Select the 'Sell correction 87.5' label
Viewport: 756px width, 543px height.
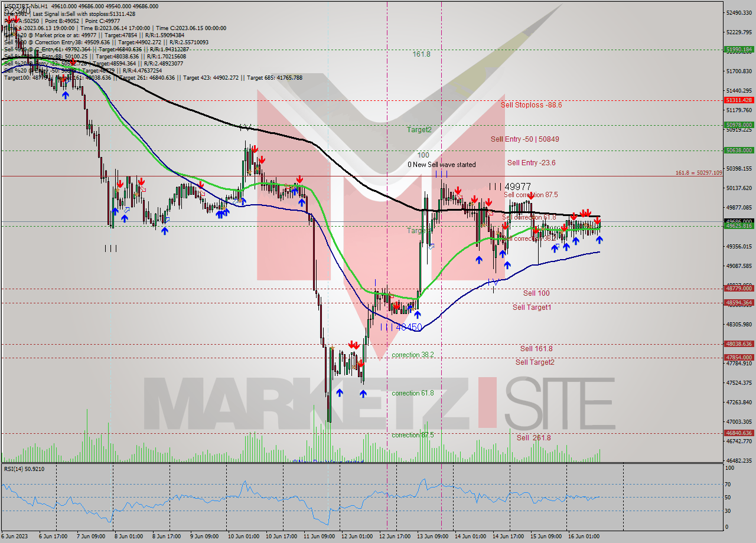[x=530, y=195]
